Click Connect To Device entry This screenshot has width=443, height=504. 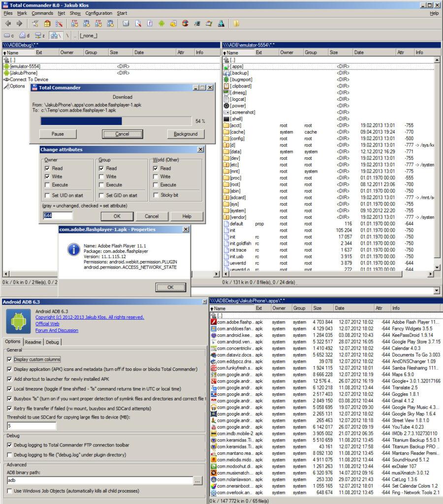[x=26, y=79]
